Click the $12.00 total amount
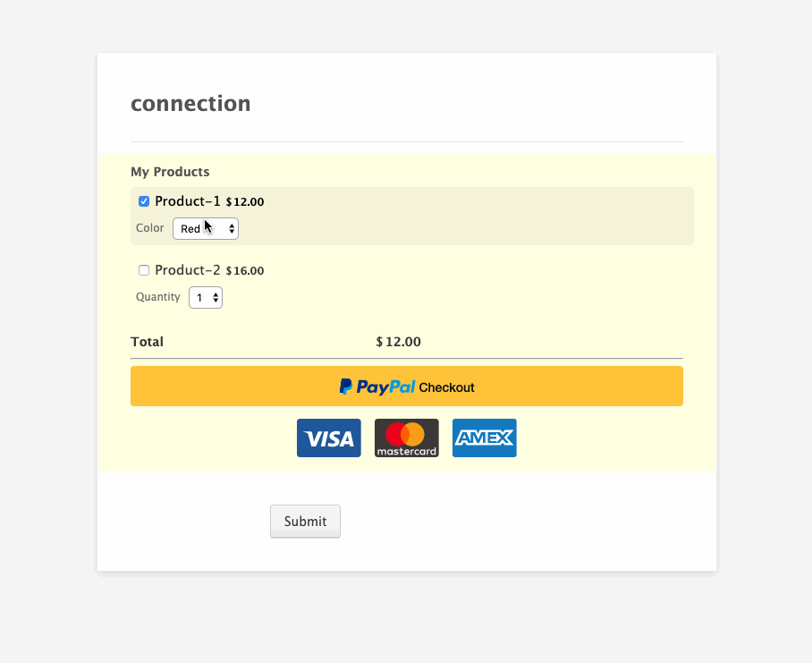The height and width of the screenshot is (663, 812). pyautogui.click(x=398, y=342)
